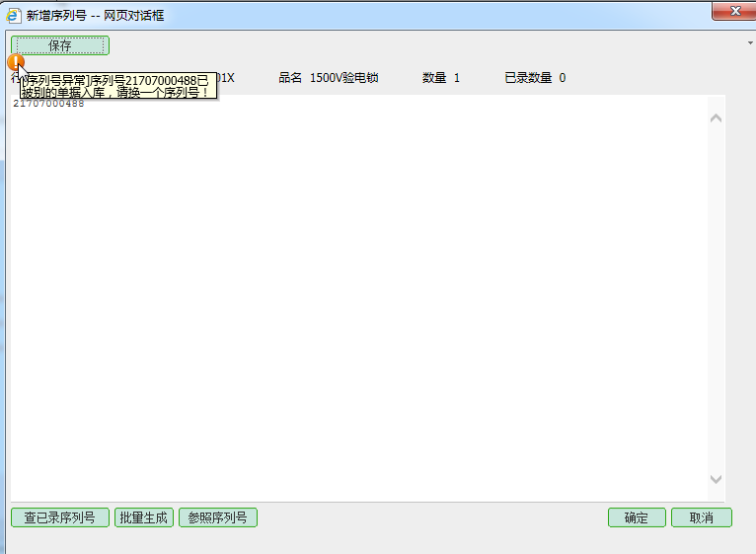Click the small dropdown arrow at top right
Viewport: 756px width, 554px height.
pos(750,44)
